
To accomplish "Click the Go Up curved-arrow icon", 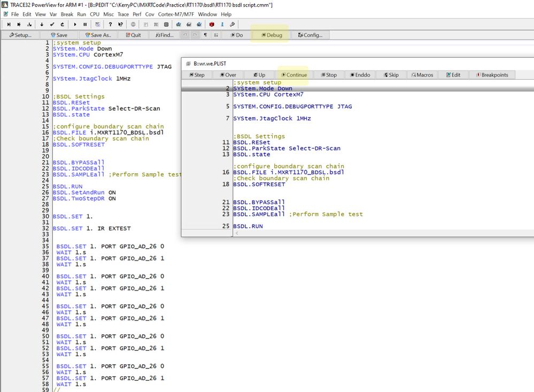I will (x=63, y=25).
